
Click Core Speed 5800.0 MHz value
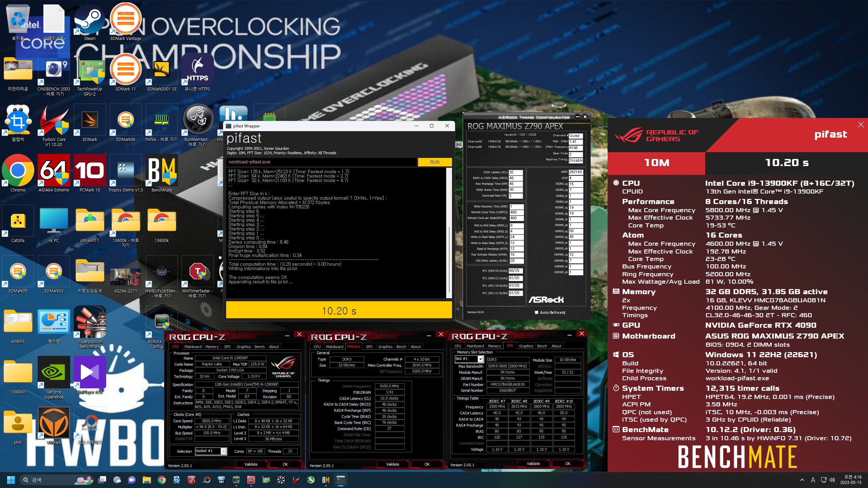[x=212, y=421]
